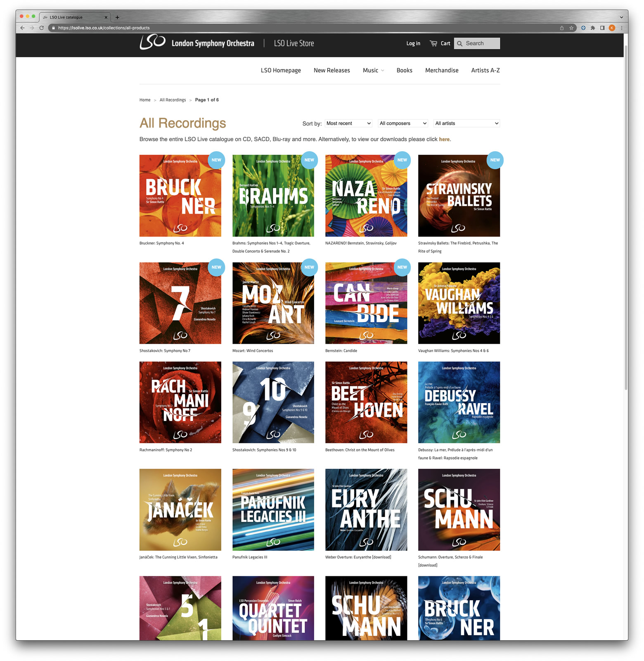Click the Home breadcrumb link
The image size is (644, 661).
click(145, 100)
